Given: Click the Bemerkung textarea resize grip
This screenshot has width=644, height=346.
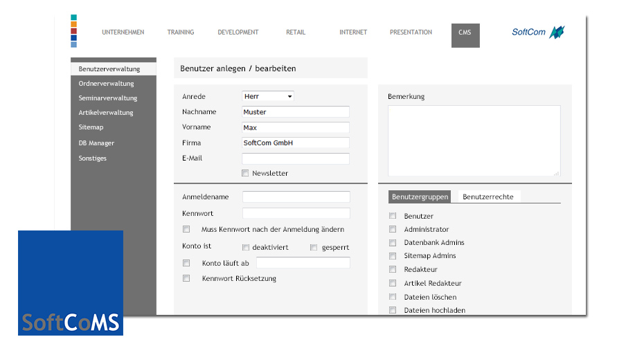Looking at the screenshot, I should pyautogui.click(x=557, y=173).
